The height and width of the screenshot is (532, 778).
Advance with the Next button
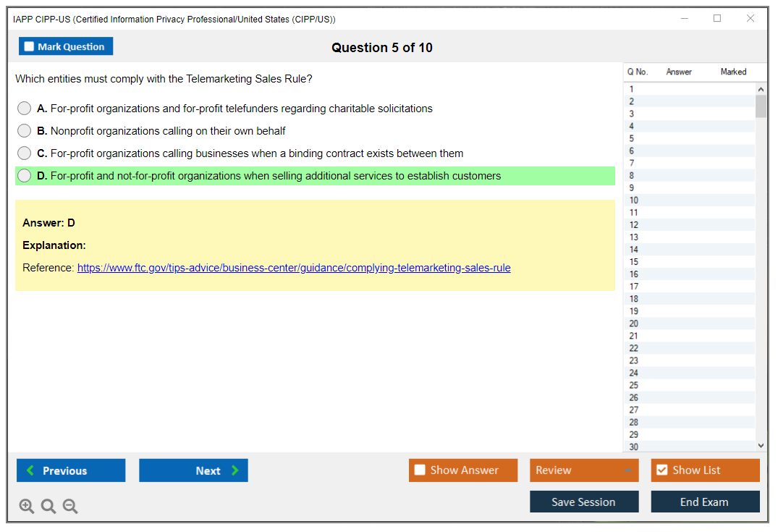(193, 470)
